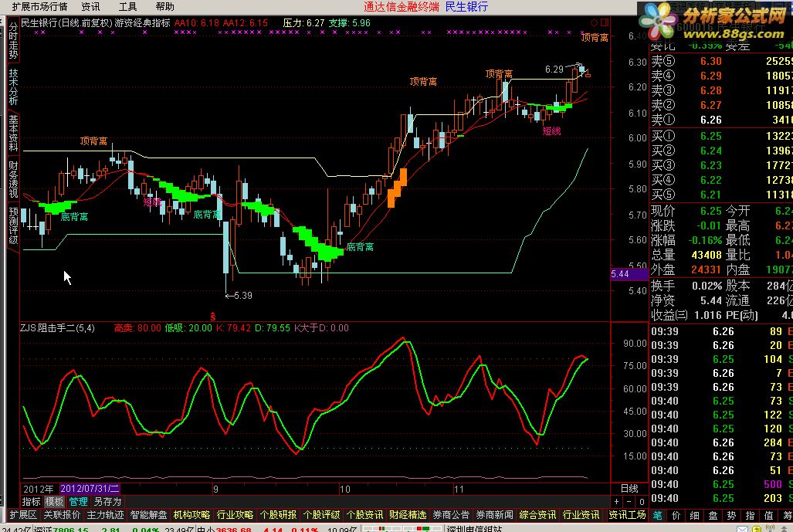The image size is (793, 532).
Task: Open the 机构攻略 tab
Action: [191, 515]
